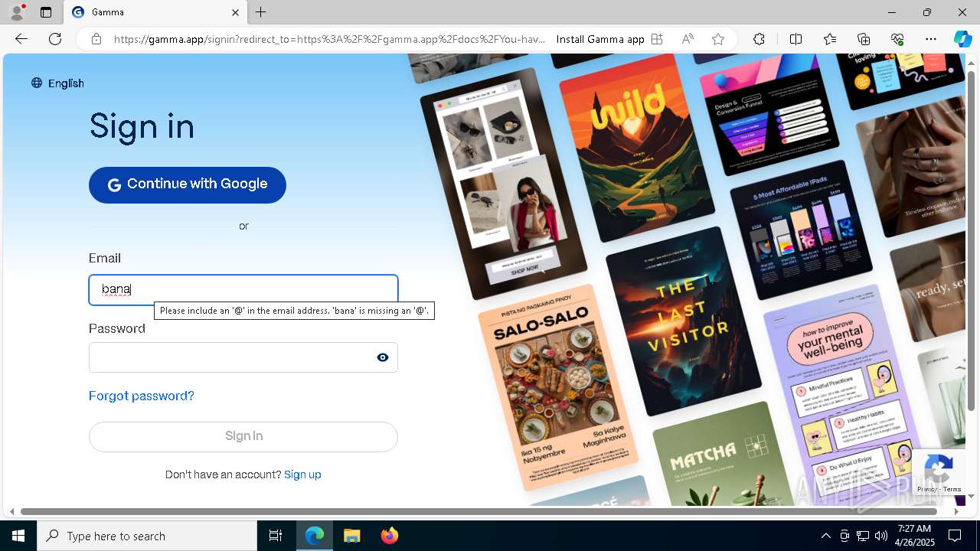Click the Shop Now fashion page thumbnail

[504, 184]
